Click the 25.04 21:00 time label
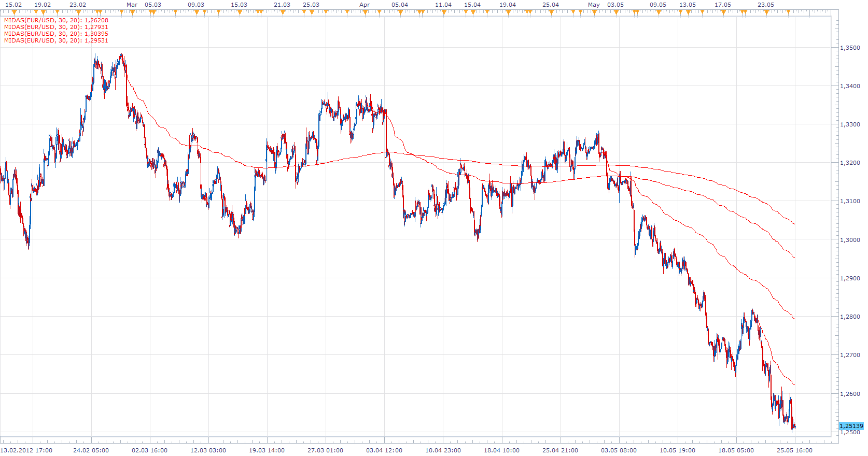Viewport: 868px width, 456px height. pyautogui.click(x=560, y=450)
